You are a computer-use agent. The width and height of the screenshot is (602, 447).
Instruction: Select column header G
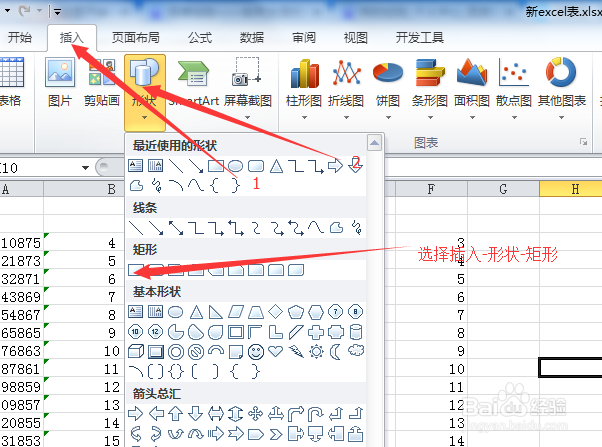pyautogui.click(x=503, y=189)
